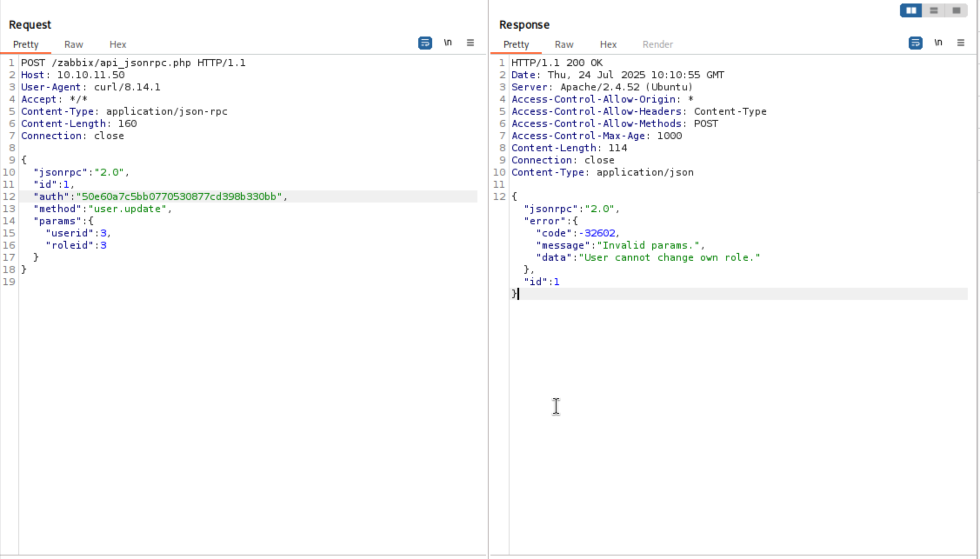Click the "id":1, line in request

coord(54,184)
